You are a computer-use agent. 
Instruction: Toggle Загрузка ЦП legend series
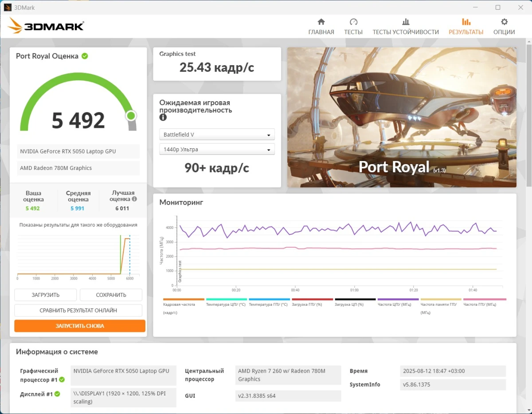[355, 302]
